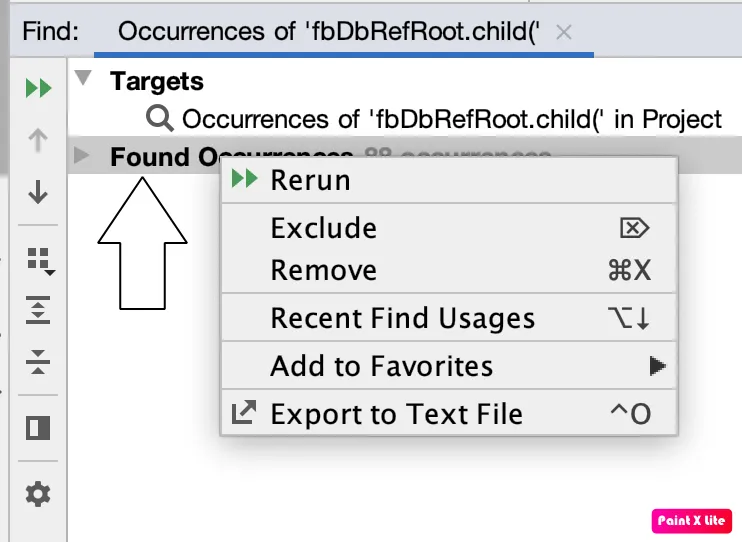Toggle the preview panel icon
The height and width of the screenshot is (542, 742).
(x=38, y=428)
